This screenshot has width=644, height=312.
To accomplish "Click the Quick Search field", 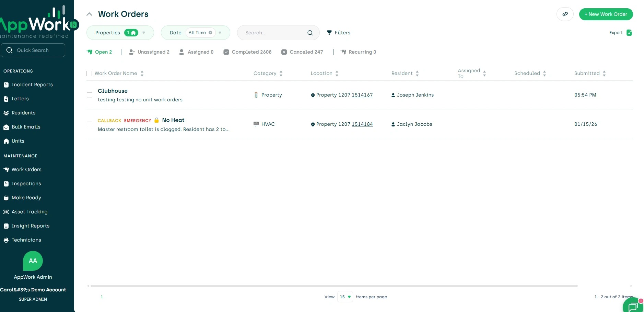I will click(33, 50).
